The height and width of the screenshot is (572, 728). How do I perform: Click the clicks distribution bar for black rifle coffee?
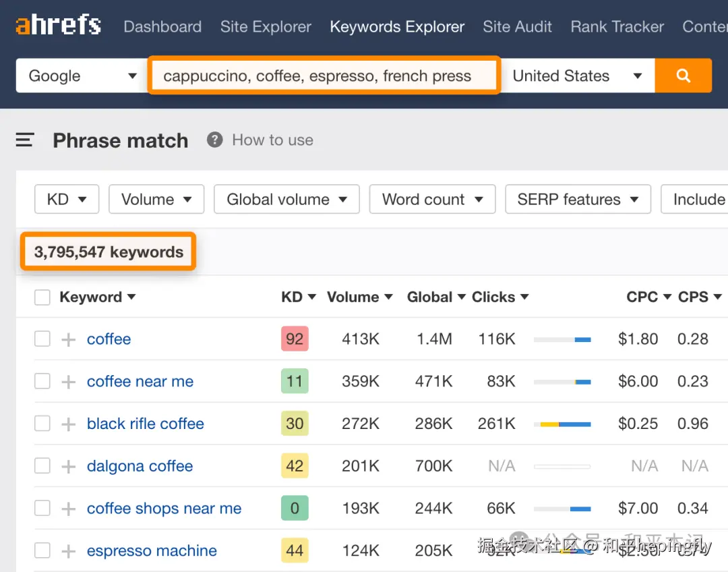click(562, 424)
